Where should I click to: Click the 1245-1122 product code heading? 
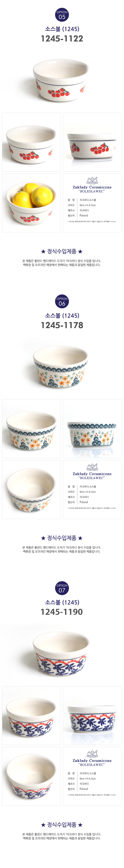click(x=62, y=39)
